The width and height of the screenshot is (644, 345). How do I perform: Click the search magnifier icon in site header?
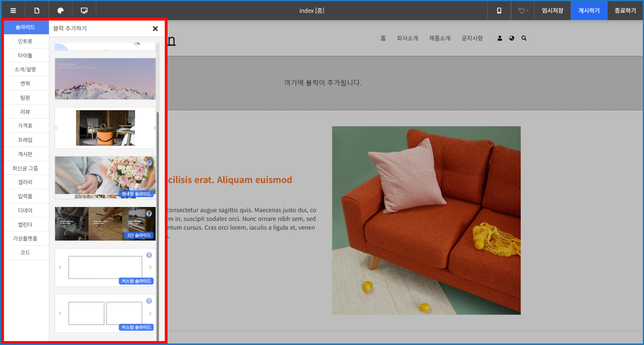(524, 38)
